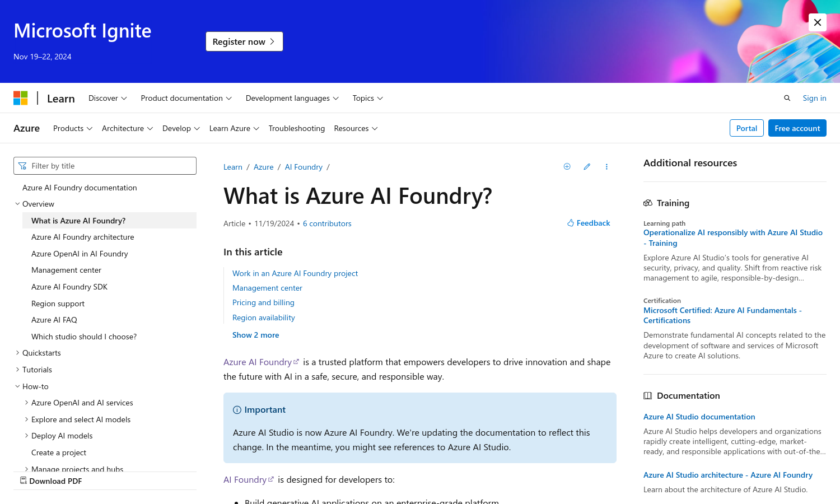The width and height of the screenshot is (840, 504).
Task: Open the three-dot more actions icon
Action: [x=606, y=166]
